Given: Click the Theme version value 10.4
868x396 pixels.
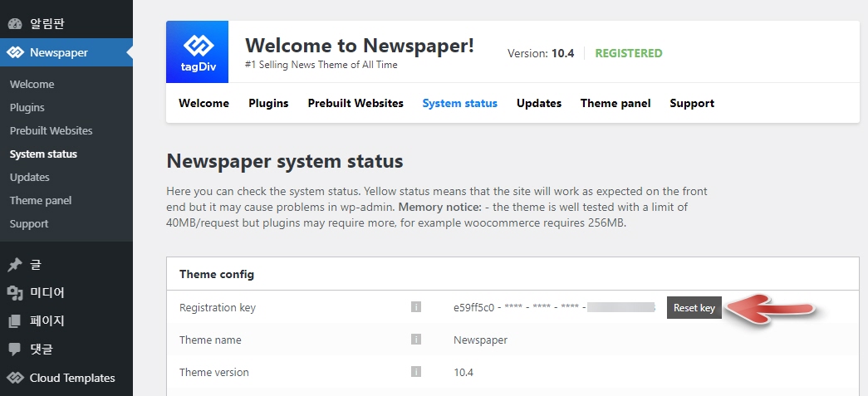Looking at the screenshot, I should [x=463, y=372].
